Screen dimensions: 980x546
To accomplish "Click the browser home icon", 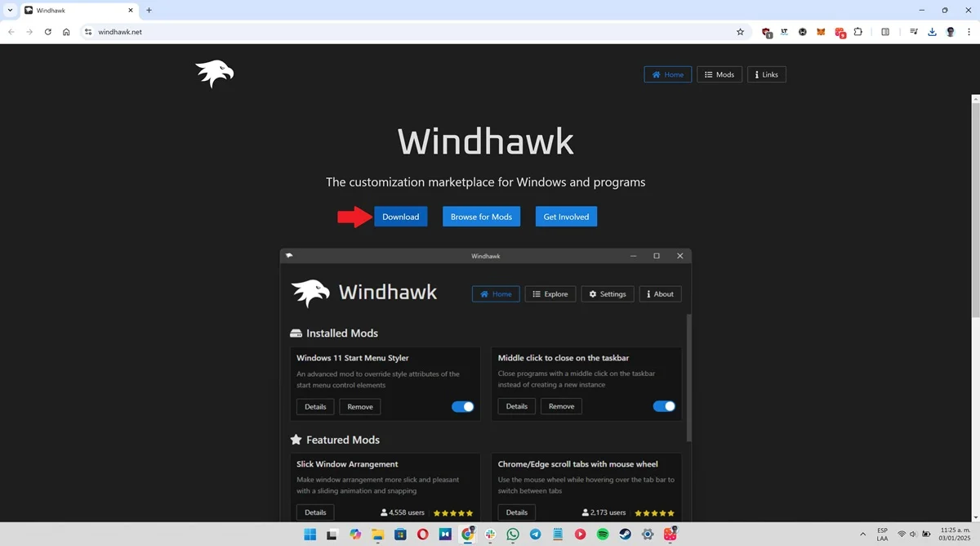I will coord(66,32).
